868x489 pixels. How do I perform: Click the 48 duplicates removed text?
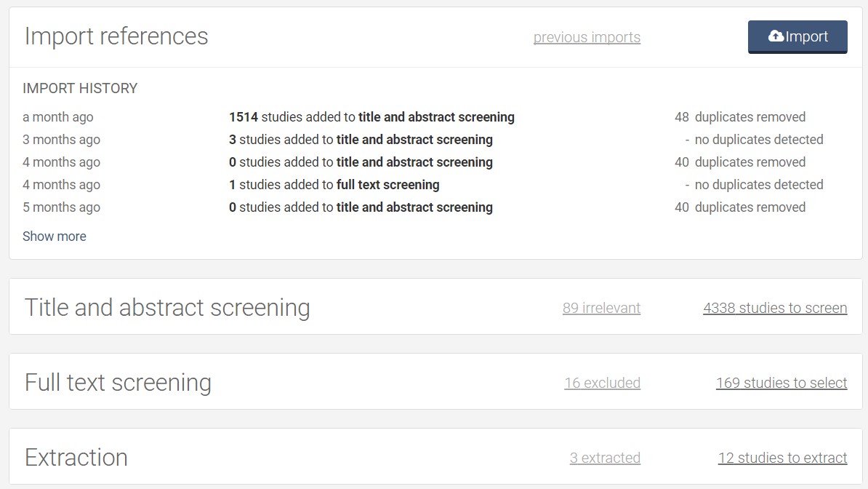click(740, 117)
